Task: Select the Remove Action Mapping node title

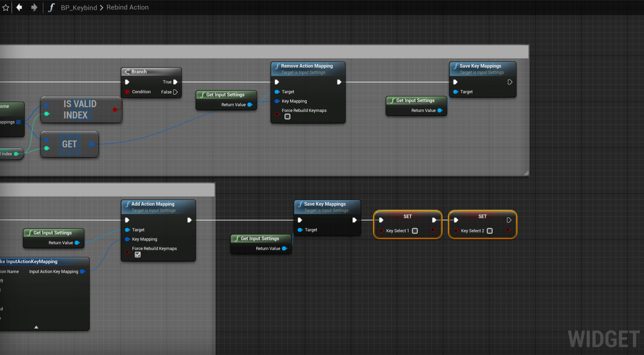Action: [x=307, y=66]
